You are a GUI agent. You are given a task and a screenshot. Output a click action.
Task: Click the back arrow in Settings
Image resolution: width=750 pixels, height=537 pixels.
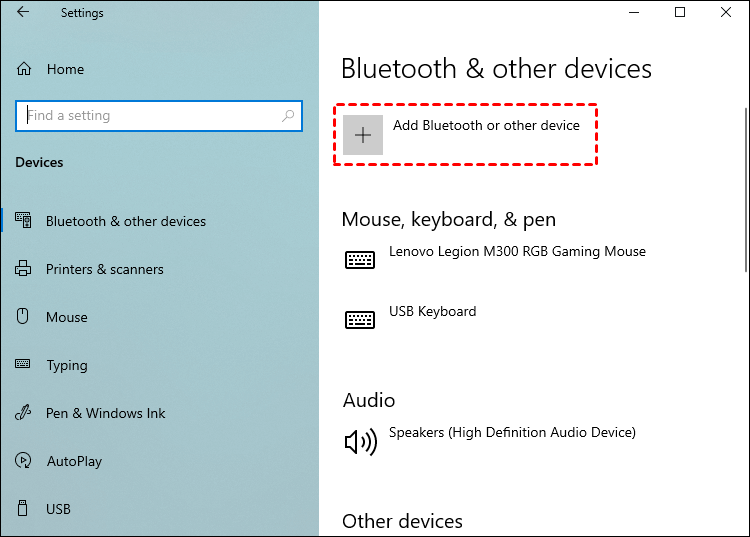point(23,13)
